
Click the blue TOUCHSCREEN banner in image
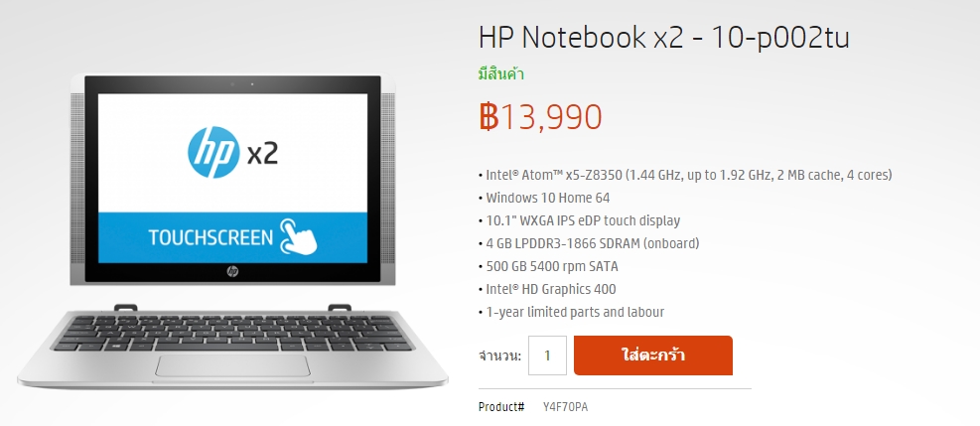pos(232,237)
